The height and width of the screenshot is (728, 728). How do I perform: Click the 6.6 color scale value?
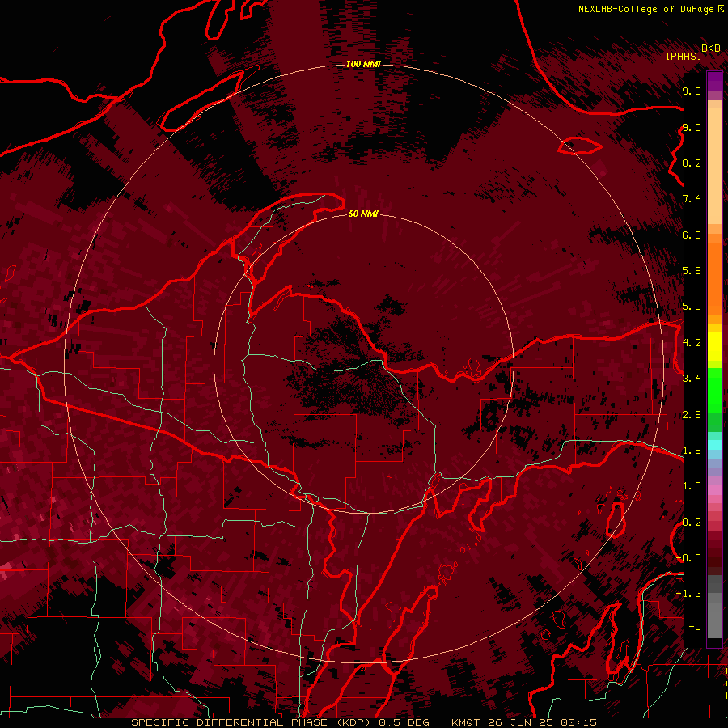(692, 235)
